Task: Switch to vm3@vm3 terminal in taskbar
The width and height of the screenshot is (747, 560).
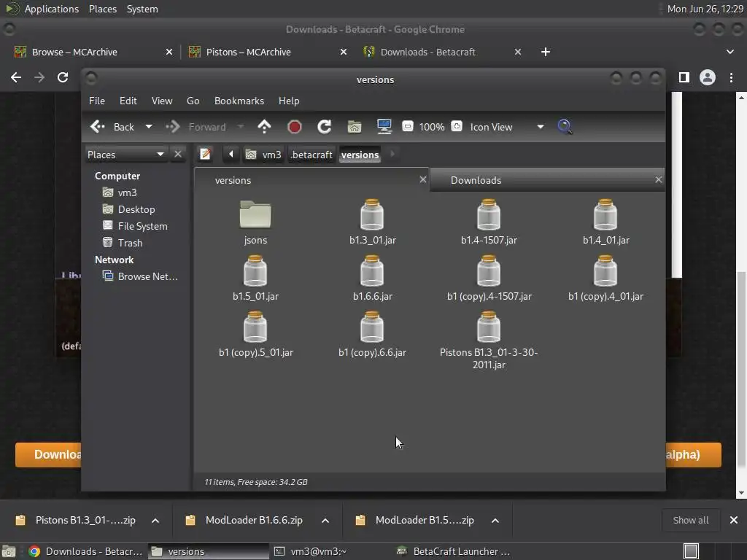Action: (x=318, y=551)
